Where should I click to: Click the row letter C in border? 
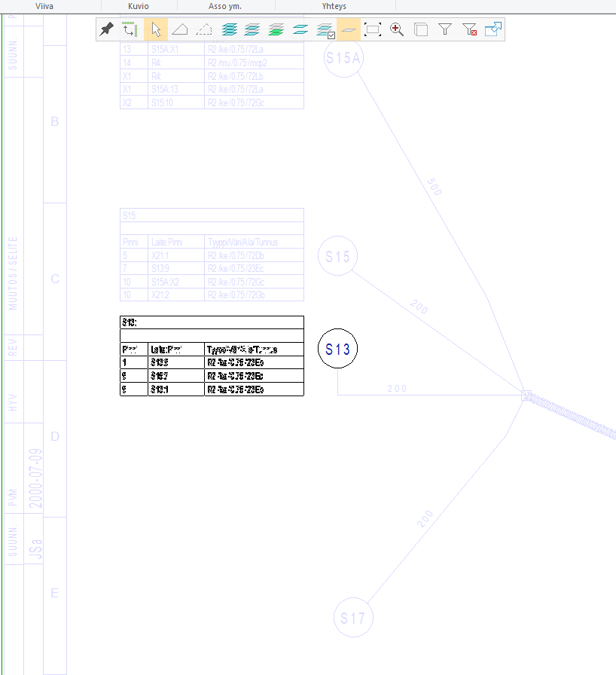click(55, 279)
